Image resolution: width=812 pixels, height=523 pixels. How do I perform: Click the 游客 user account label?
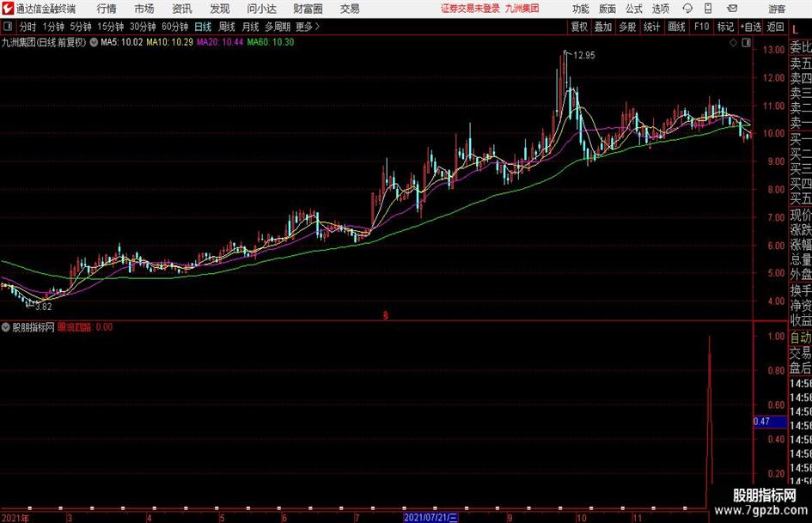click(x=776, y=9)
